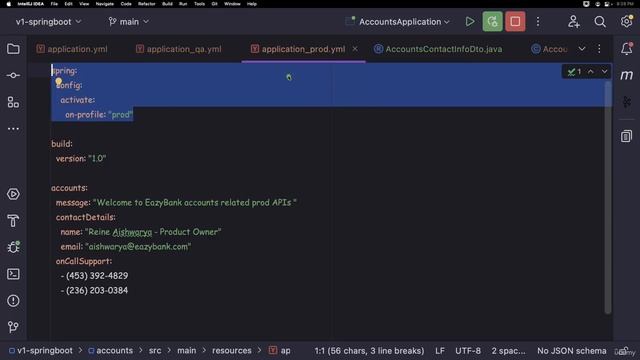Open caret position 1:1 go-to-line
640x360 pixels.
click(x=369, y=351)
